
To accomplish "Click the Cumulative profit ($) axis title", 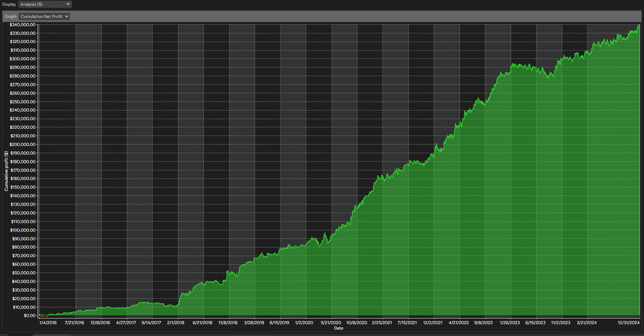I will [6, 171].
